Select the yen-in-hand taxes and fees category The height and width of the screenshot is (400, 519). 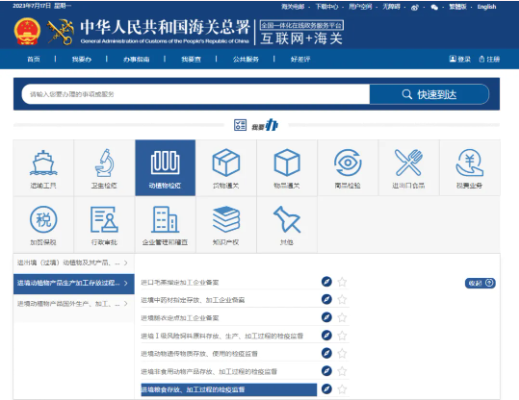[470, 168]
